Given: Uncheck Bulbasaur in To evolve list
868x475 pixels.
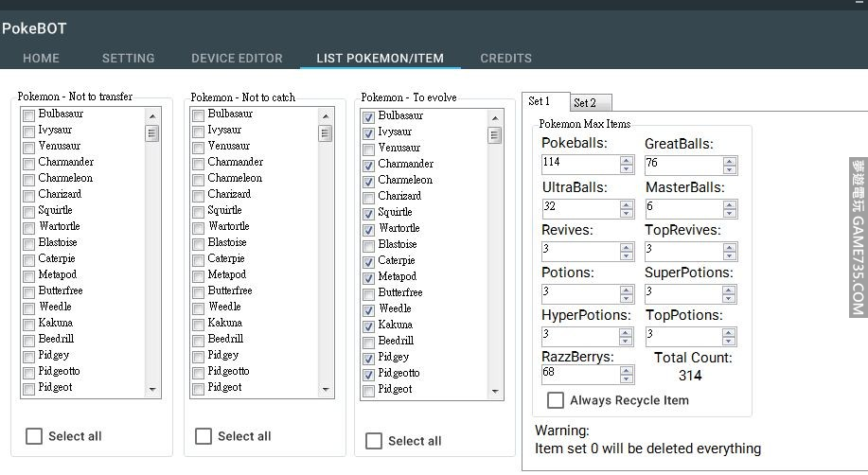Looking at the screenshot, I should point(368,116).
